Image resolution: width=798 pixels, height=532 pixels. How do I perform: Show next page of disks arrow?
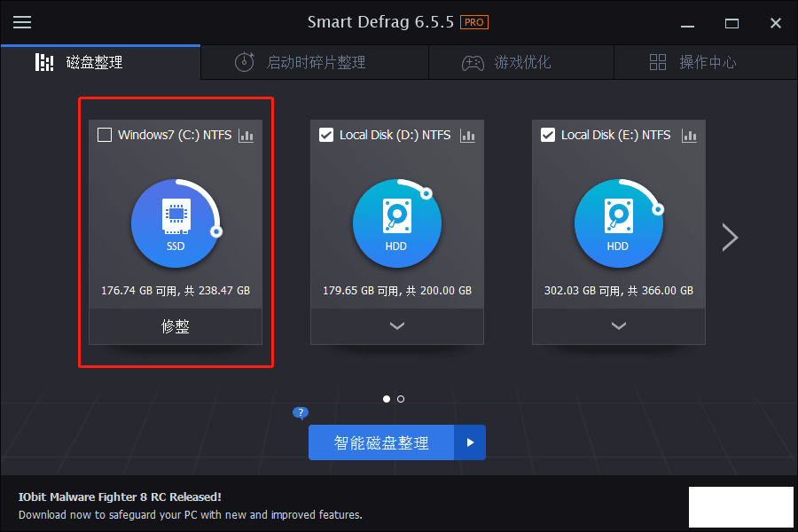(730, 238)
